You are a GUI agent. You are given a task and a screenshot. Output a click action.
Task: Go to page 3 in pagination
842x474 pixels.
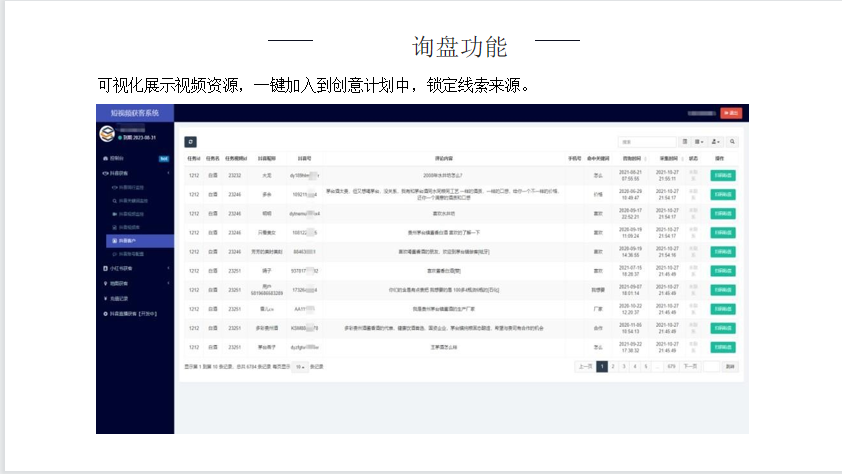(624, 367)
